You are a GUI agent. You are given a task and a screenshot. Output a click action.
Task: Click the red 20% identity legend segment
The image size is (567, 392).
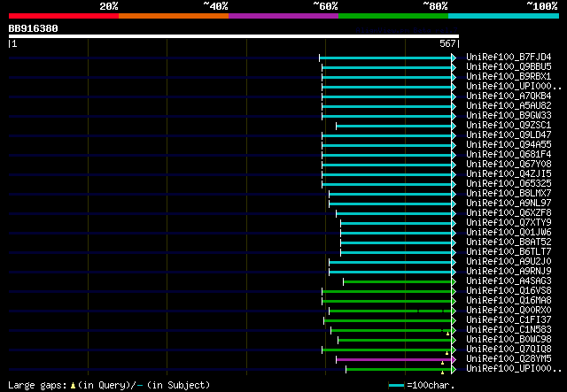(x=64, y=16)
